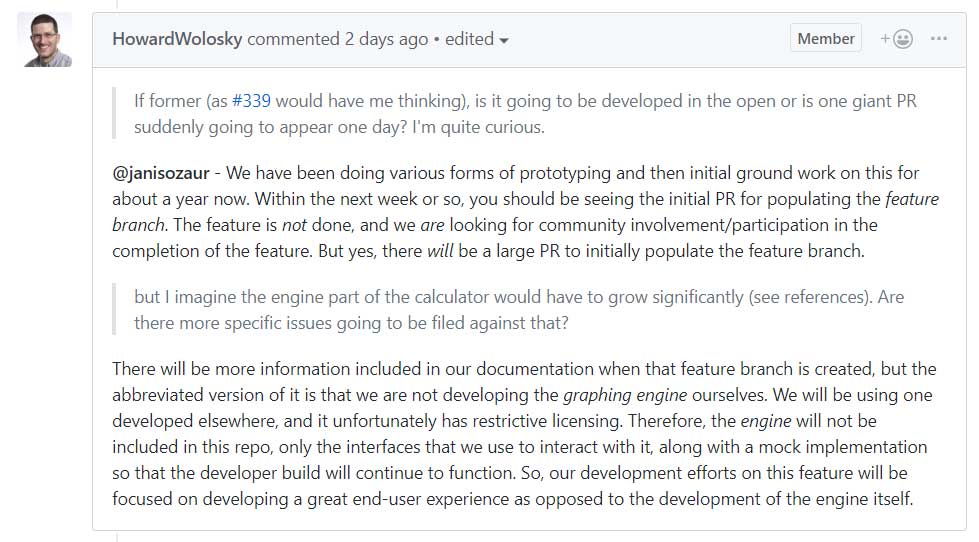
Task: Click the quoted text about engine part
Action: pos(519,310)
